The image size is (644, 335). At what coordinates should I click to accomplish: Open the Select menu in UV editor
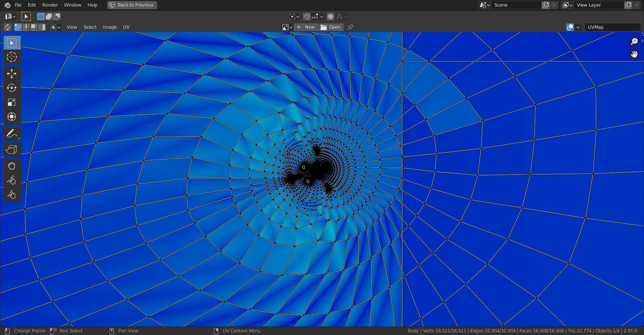90,27
